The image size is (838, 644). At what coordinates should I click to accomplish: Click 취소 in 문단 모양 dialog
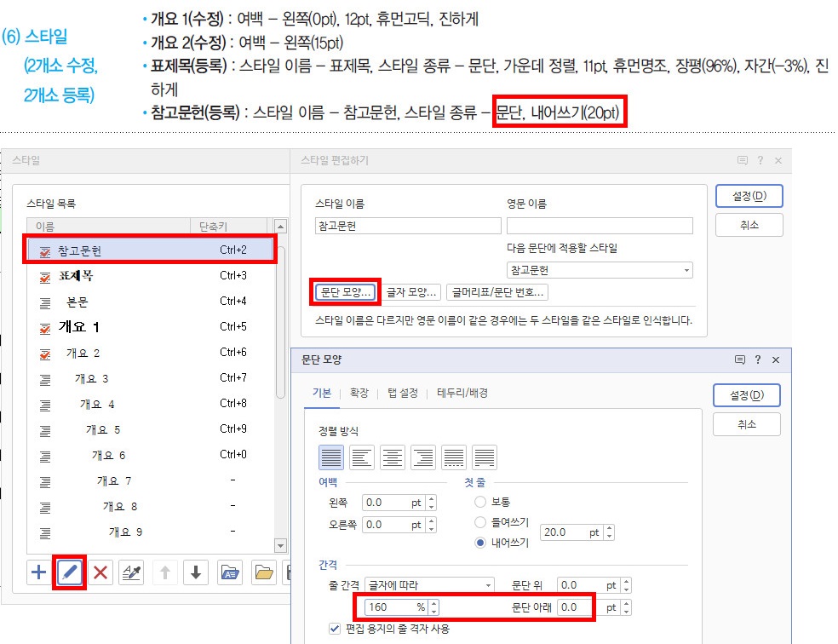click(x=747, y=424)
